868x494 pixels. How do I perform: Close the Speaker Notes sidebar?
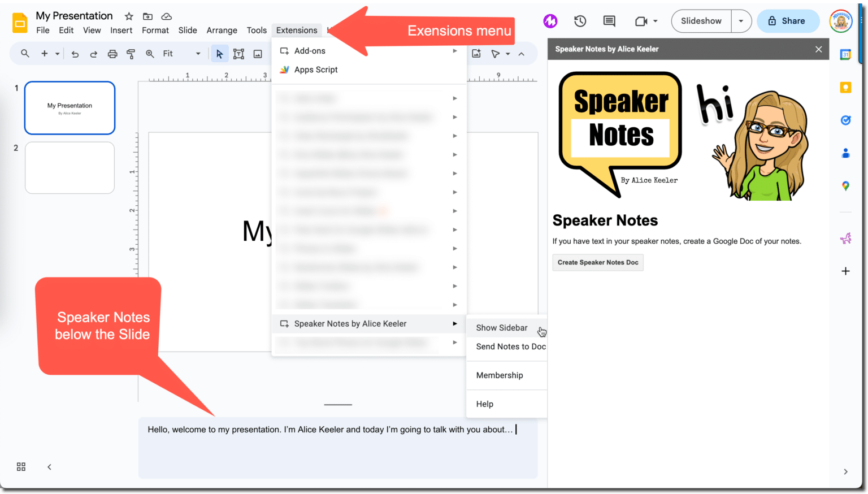coord(818,49)
